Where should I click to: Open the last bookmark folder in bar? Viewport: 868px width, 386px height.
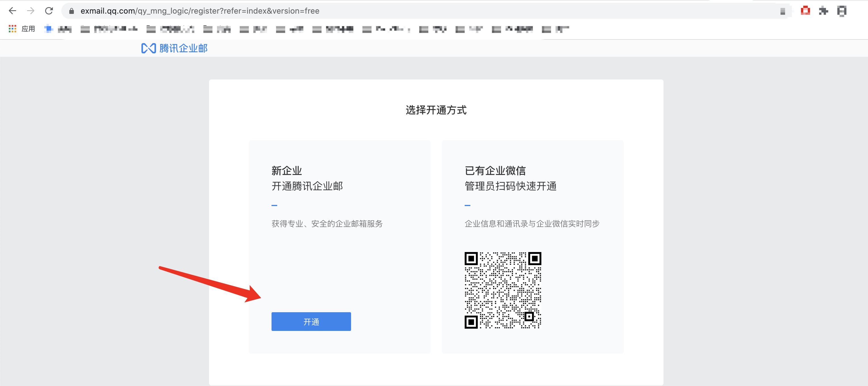(x=555, y=29)
